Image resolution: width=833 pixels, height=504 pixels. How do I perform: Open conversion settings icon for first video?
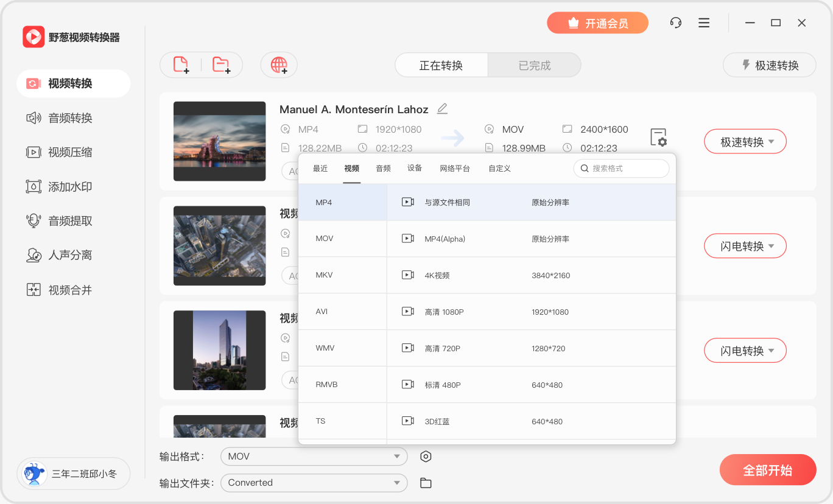[658, 138]
